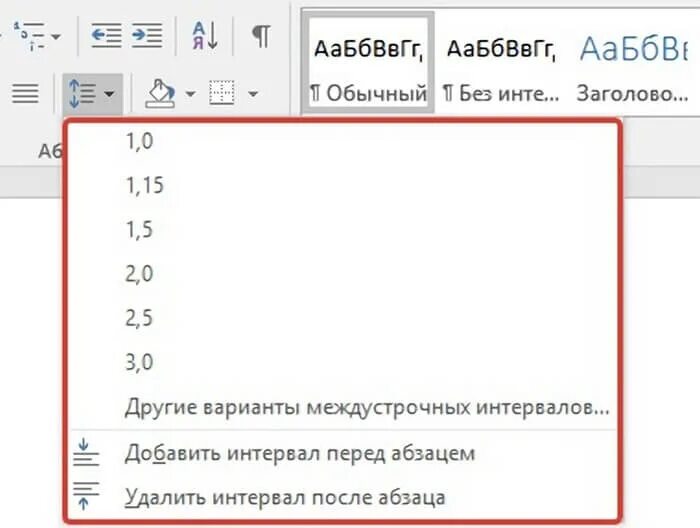Choose Удалить интервал после абзаца
The image size is (700, 528).
click(x=342, y=497)
